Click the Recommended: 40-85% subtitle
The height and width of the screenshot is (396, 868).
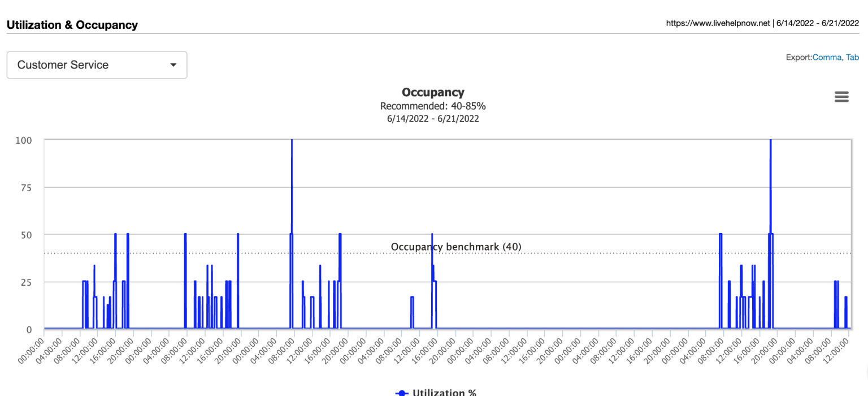[433, 106]
